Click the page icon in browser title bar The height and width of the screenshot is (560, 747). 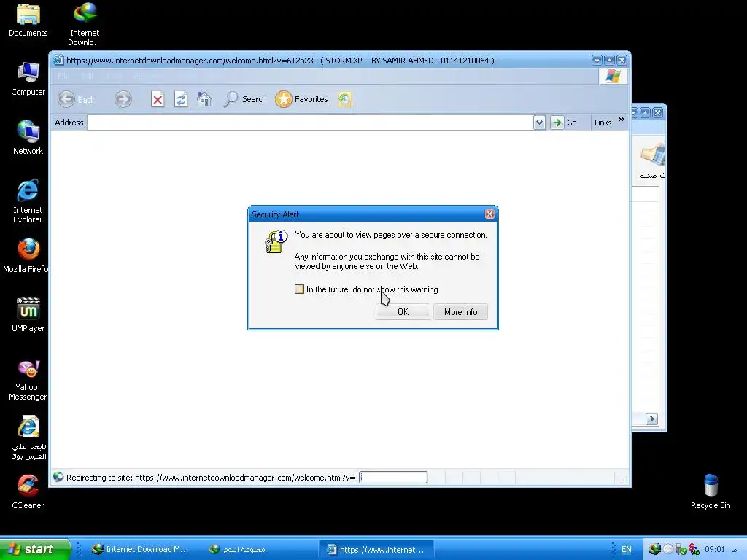[x=58, y=60]
